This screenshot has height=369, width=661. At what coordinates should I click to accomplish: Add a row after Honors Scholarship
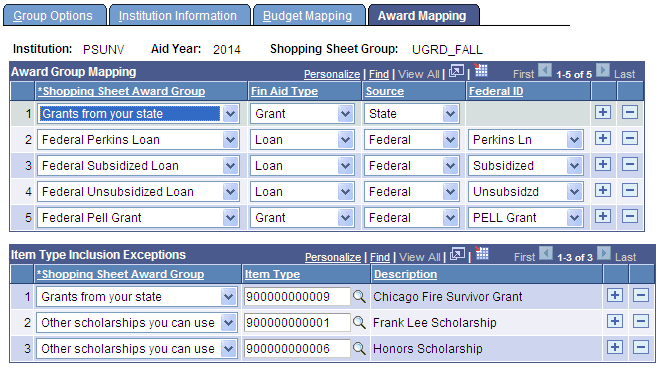coord(615,348)
